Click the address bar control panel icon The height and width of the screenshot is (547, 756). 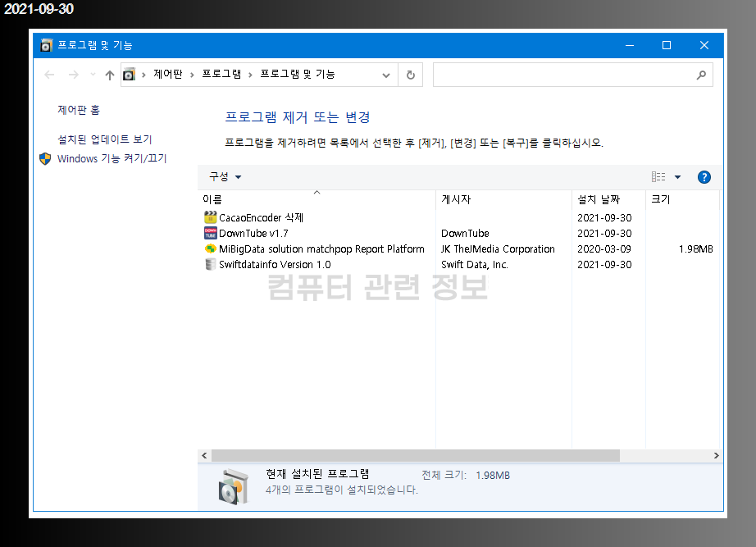130,75
